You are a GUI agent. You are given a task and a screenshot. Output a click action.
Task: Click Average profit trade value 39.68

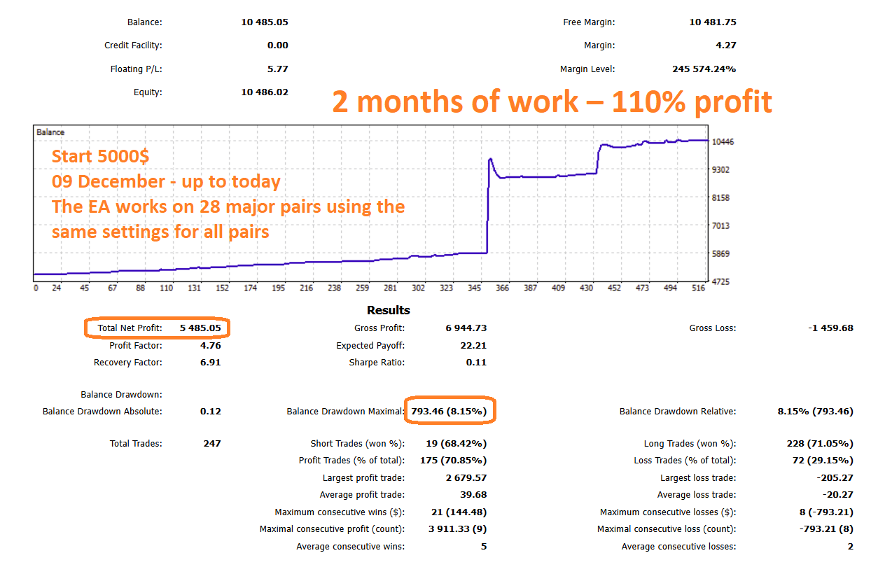click(473, 495)
